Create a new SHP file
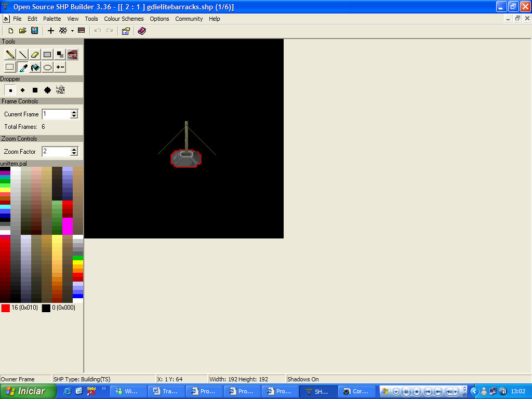 click(x=10, y=31)
